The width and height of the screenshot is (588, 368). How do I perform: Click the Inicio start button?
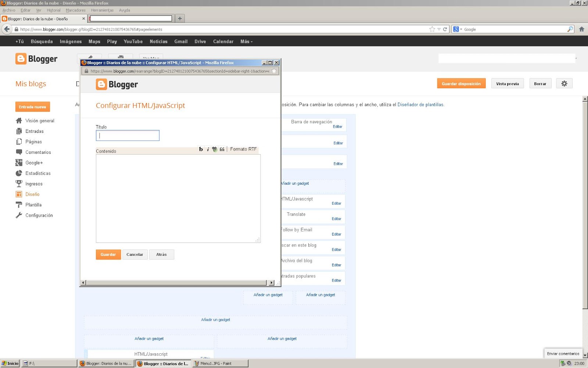pyautogui.click(x=10, y=364)
